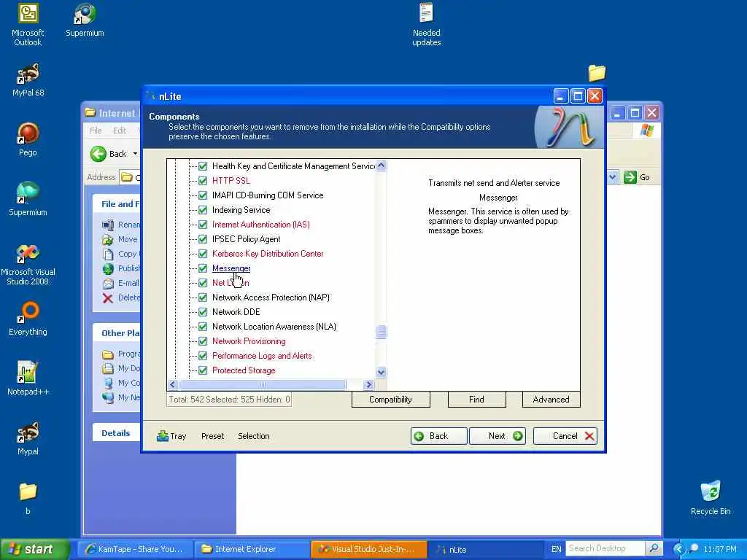The image size is (747, 560).
Task: Open File menu in Internet Explorer window
Action: (x=96, y=131)
